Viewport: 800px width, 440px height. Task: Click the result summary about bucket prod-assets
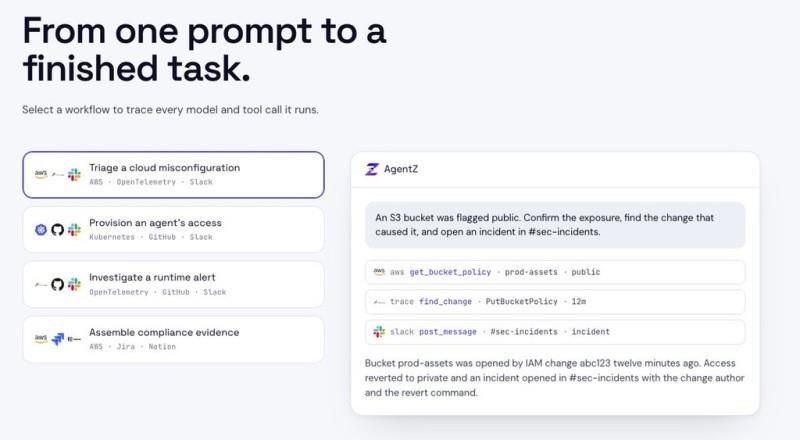click(x=555, y=378)
